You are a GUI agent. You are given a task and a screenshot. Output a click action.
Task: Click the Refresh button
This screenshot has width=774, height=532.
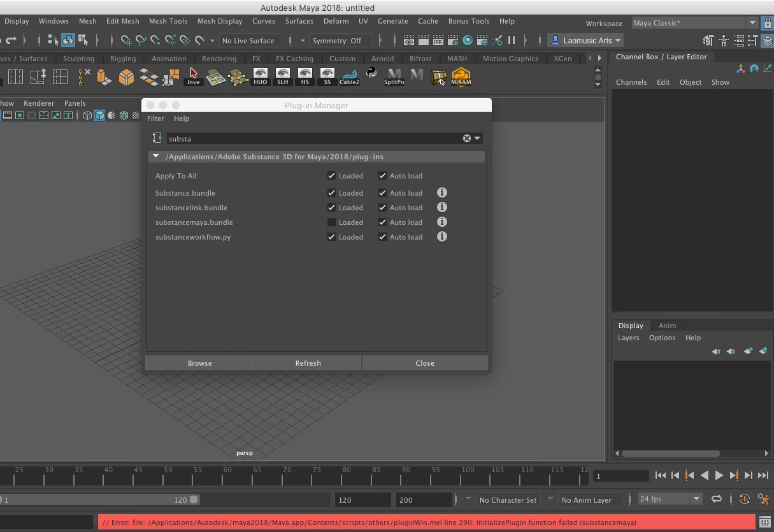click(x=308, y=363)
